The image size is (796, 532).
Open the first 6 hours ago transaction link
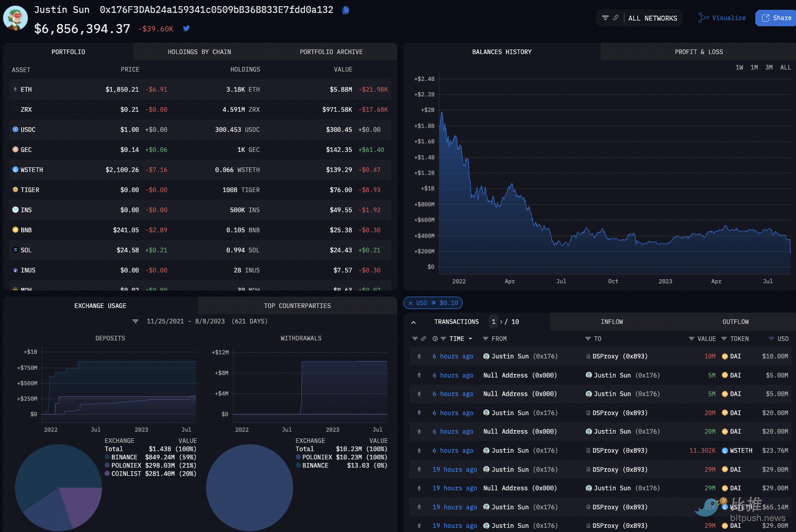[x=453, y=356]
